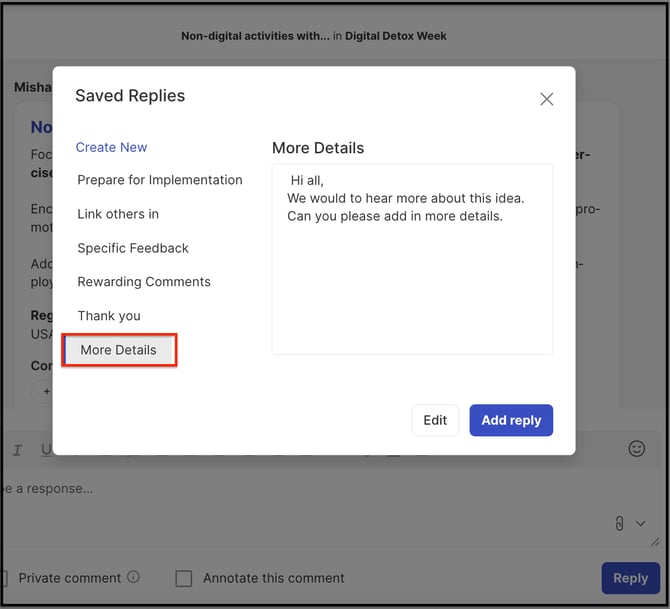Pick the Rewarding Comments saved reply
670x609 pixels.
tap(144, 282)
